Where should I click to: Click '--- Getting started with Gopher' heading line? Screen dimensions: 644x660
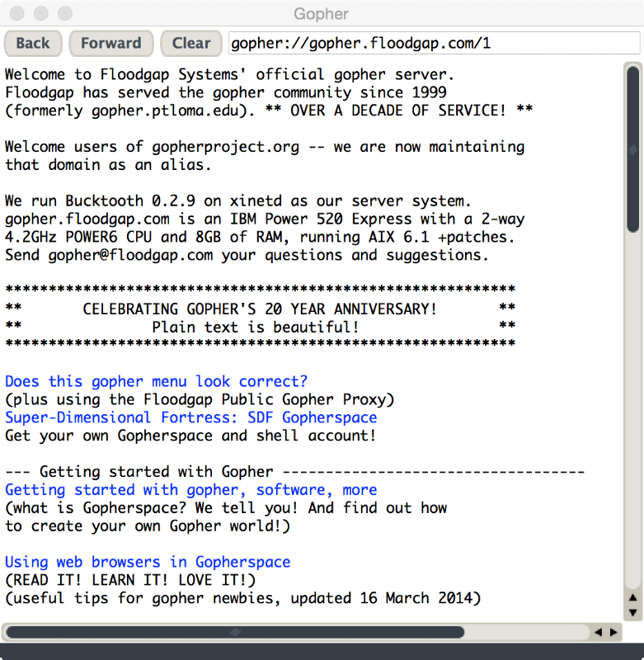pos(295,472)
